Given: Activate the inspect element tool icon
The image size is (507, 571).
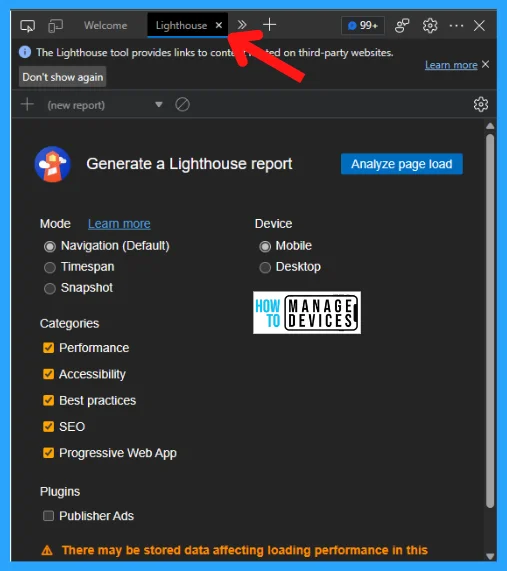Looking at the screenshot, I should point(28,26).
